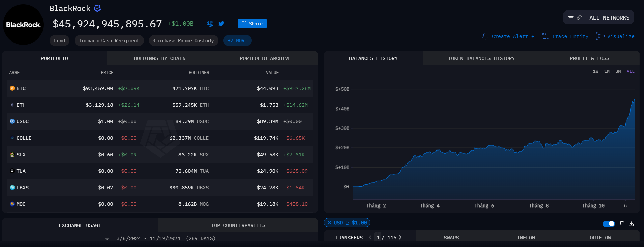This screenshot has height=247, width=644.
Task: Click the USDC token icon
Action: click(12, 121)
